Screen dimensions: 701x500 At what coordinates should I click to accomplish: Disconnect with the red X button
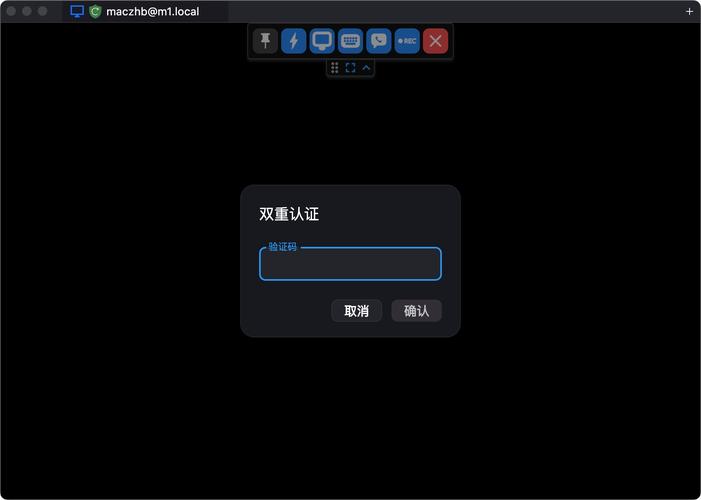435,41
